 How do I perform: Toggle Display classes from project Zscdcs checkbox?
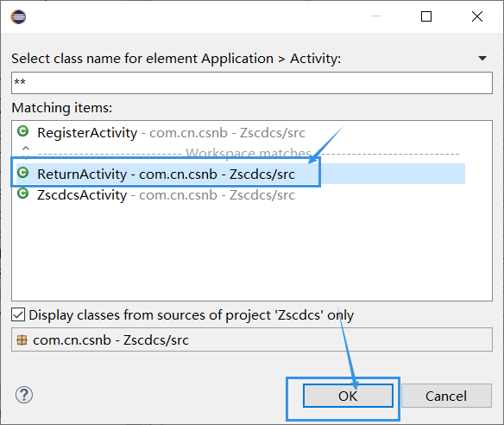(x=18, y=314)
